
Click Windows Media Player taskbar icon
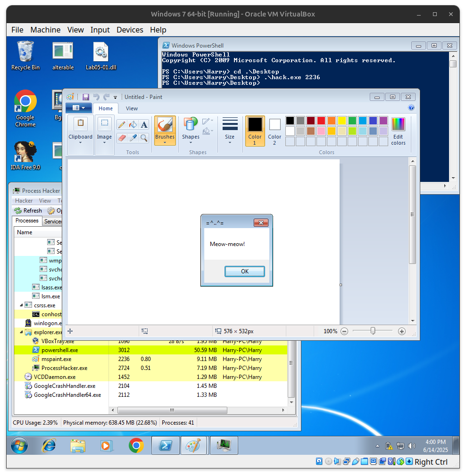pyautogui.click(x=107, y=445)
